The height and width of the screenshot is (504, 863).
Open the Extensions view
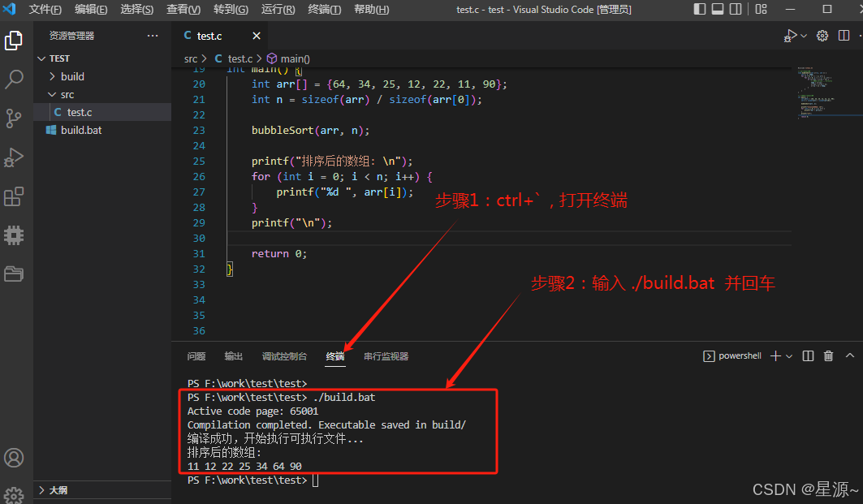[14, 196]
